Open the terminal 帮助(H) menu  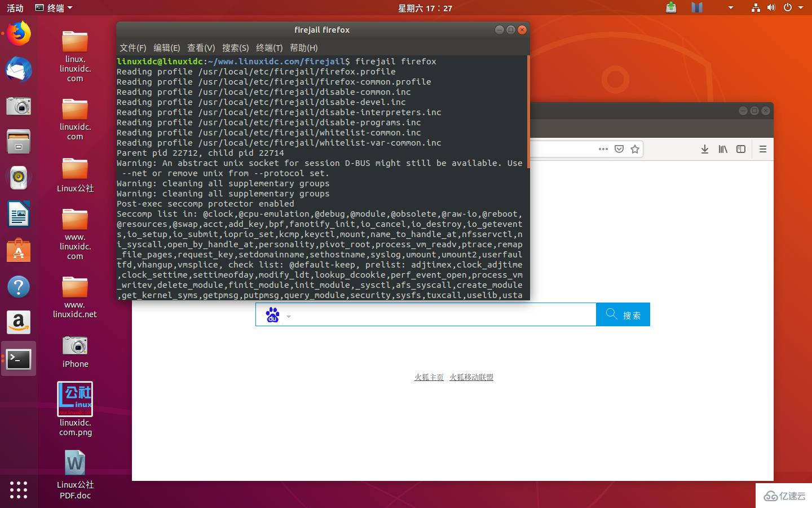(304, 48)
